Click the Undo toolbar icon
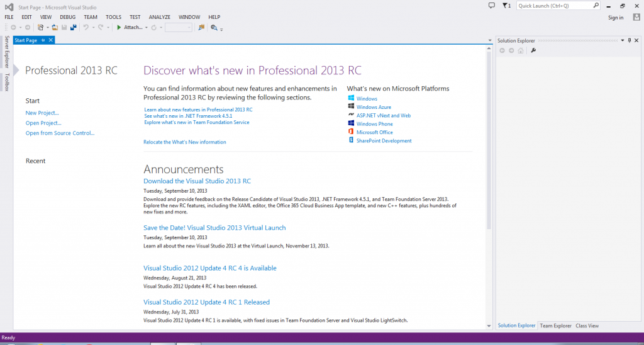 [86, 28]
